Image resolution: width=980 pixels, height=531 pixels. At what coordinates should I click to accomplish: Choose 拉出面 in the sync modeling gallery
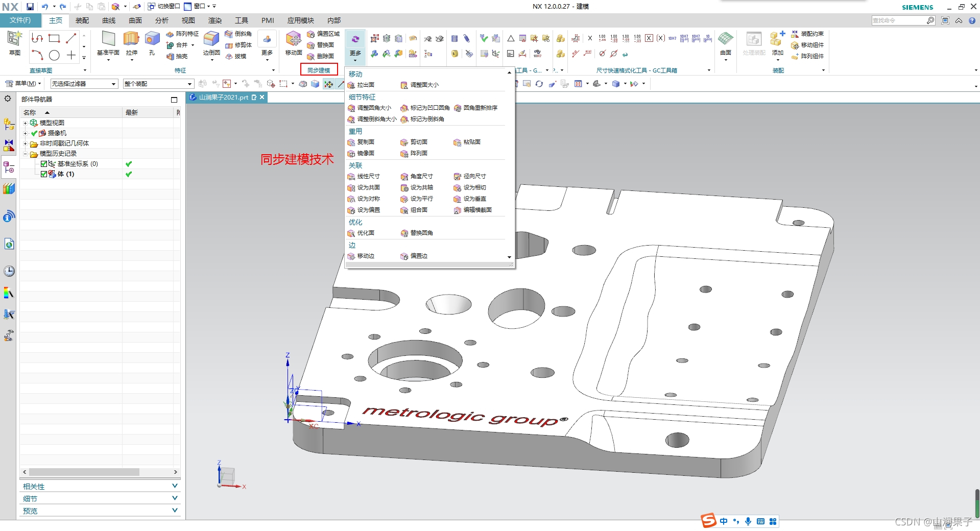click(x=361, y=85)
